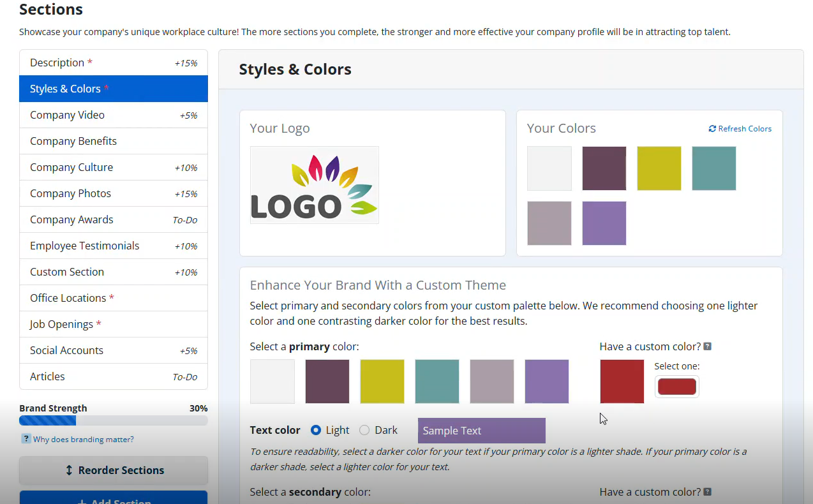The width and height of the screenshot is (813, 504).
Task: Click the plus icon on Add Section
Action: point(84,501)
